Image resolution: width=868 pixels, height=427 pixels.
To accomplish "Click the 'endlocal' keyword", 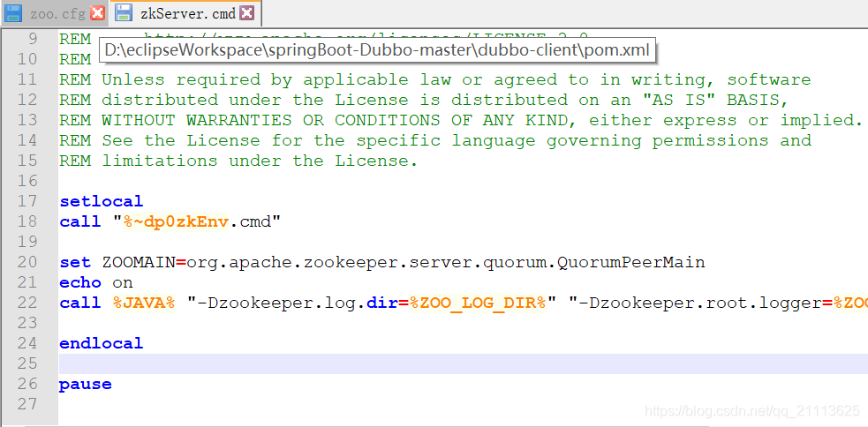I will (x=102, y=343).
